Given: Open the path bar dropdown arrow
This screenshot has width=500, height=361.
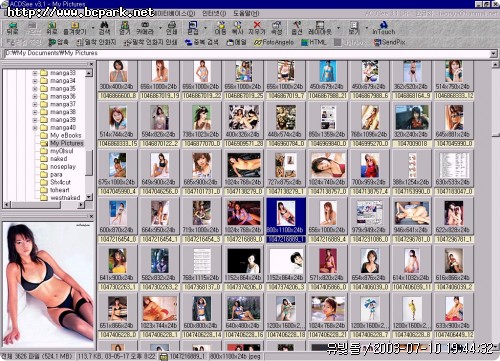Looking at the screenshot, I should (493, 53).
